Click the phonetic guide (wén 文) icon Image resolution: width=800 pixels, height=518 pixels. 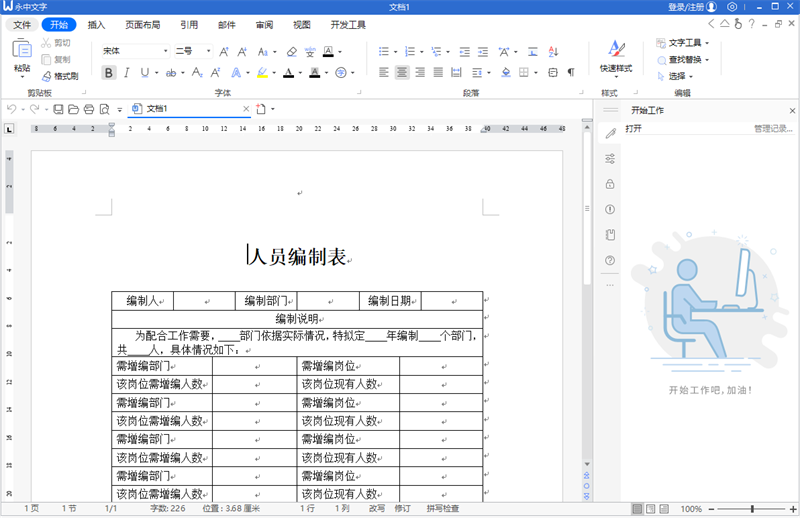click(310, 52)
